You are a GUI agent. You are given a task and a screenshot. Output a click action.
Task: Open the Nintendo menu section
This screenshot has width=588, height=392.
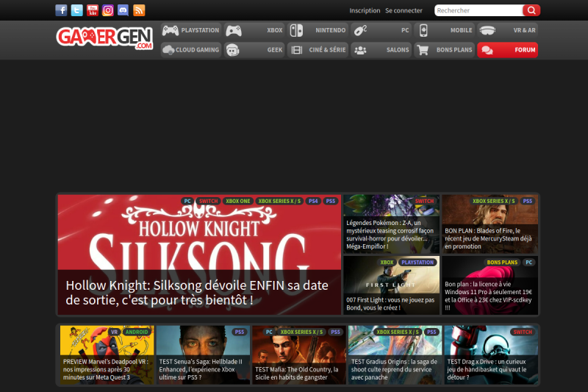point(318,30)
